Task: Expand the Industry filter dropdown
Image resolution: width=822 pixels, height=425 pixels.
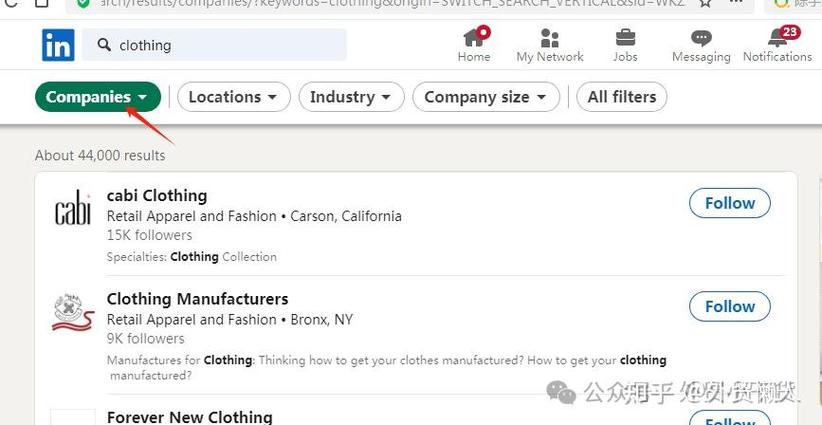Action: tap(351, 97)
